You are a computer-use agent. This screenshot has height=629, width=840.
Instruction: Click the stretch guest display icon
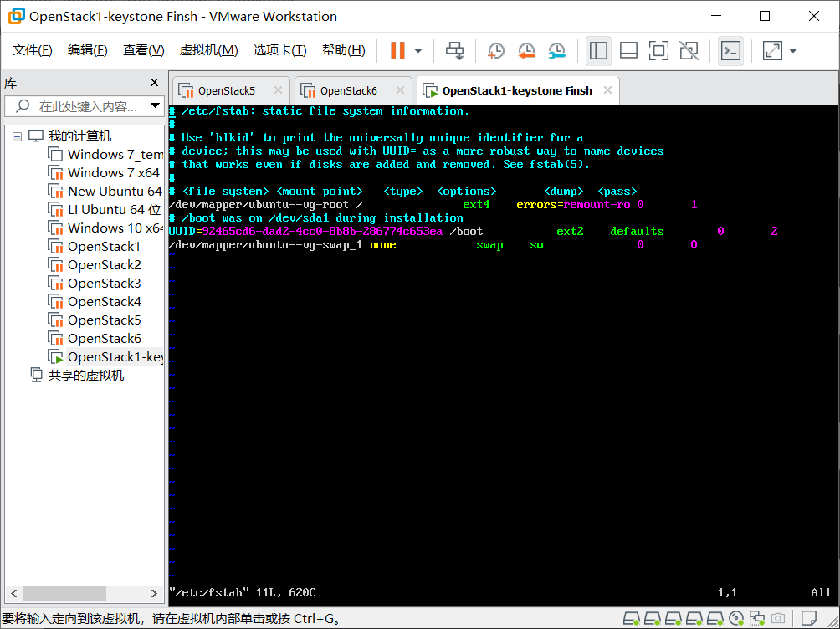(772, 51)
